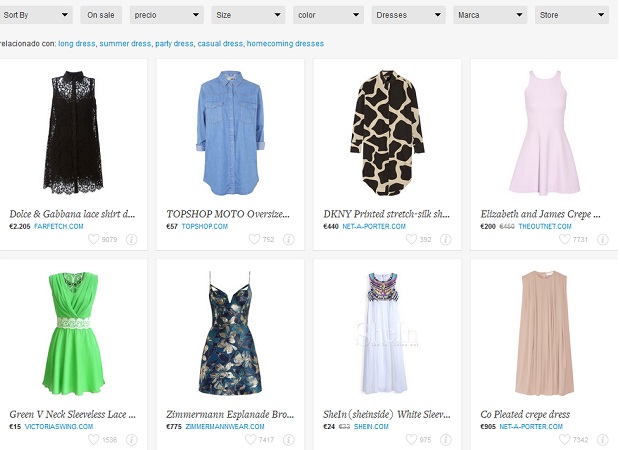
Task: Show info for Co Pleated crepe dress
Action: tap(603, 440)
